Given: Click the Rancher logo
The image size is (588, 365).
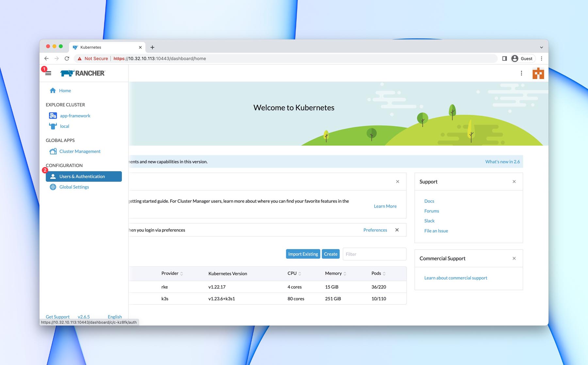Looking at the screenshot, I should click(83, 73).
